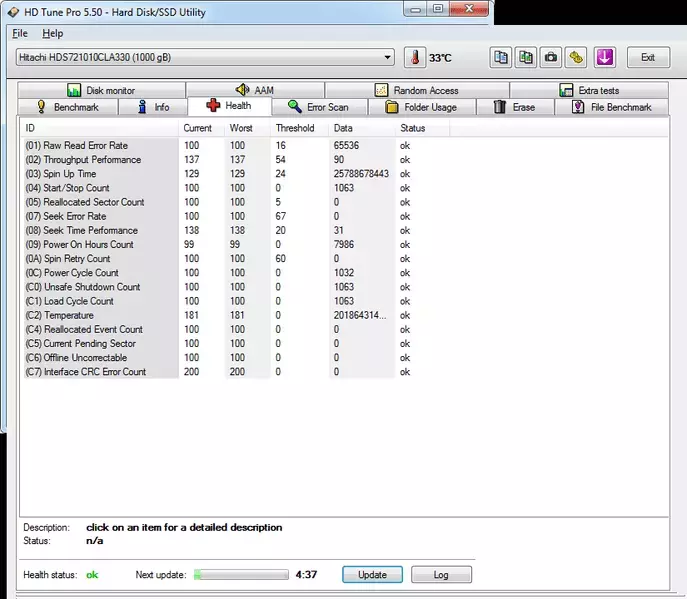Switch to the Error Scan tab

click(x=319, y=107)
